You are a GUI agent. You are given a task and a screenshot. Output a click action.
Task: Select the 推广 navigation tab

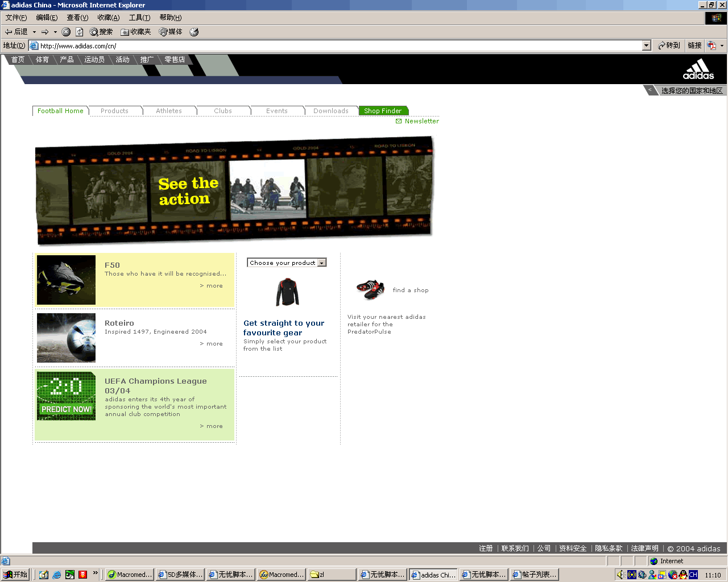point(147,59)
